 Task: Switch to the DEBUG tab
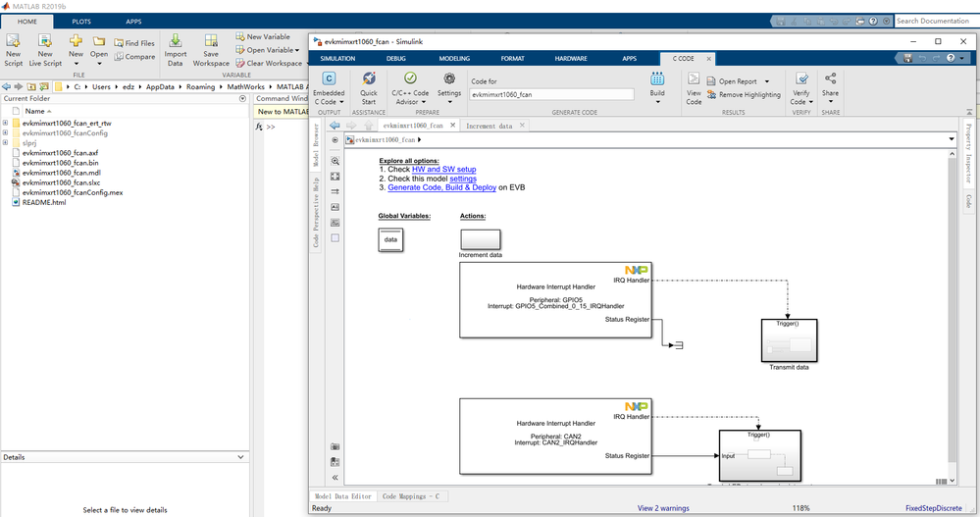395,59
